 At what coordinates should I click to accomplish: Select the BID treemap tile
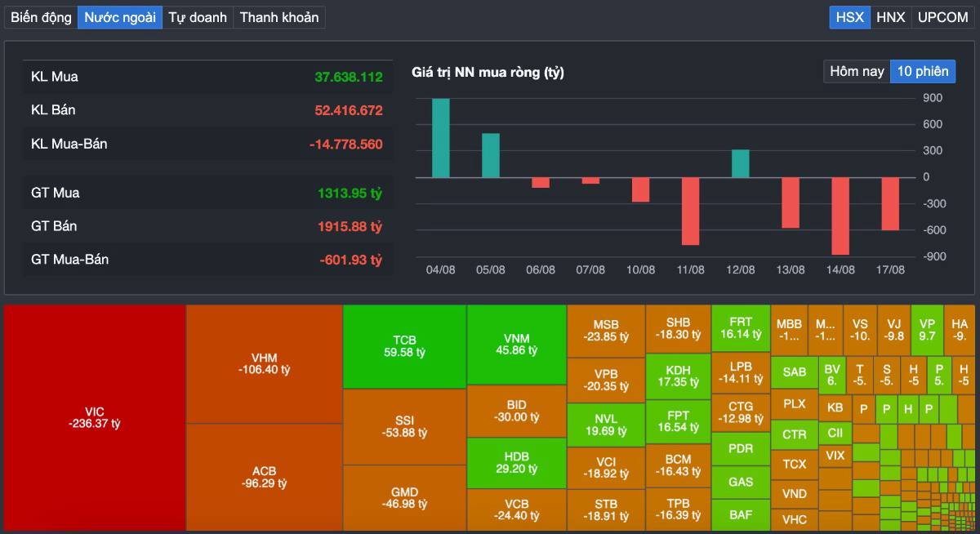point(516,411)
